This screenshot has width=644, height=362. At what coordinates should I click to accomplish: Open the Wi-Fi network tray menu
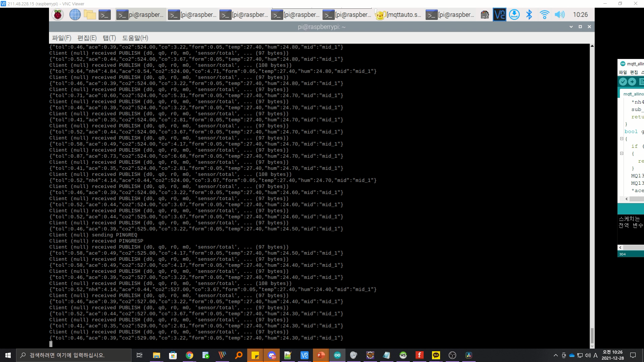(544, 15)
